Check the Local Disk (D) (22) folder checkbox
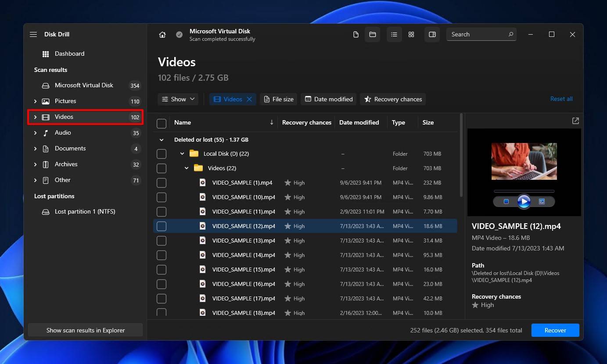The height and width of the screenshot is (364, 607). [162, 154]
